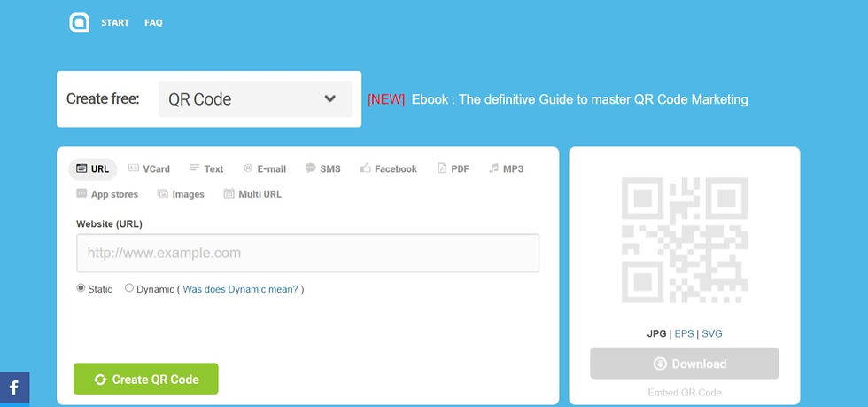
Task: Switch to the MP3 tab
Action: tap(507, 169)
